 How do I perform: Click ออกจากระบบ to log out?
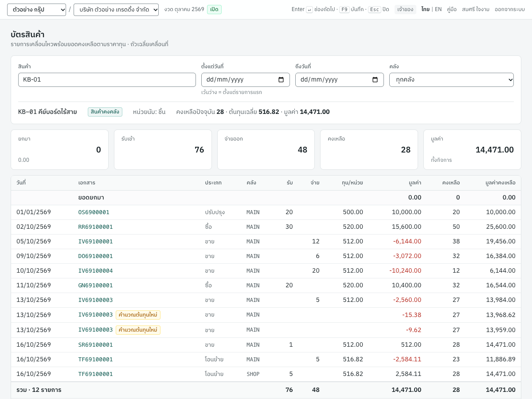(x=510, y=9)
